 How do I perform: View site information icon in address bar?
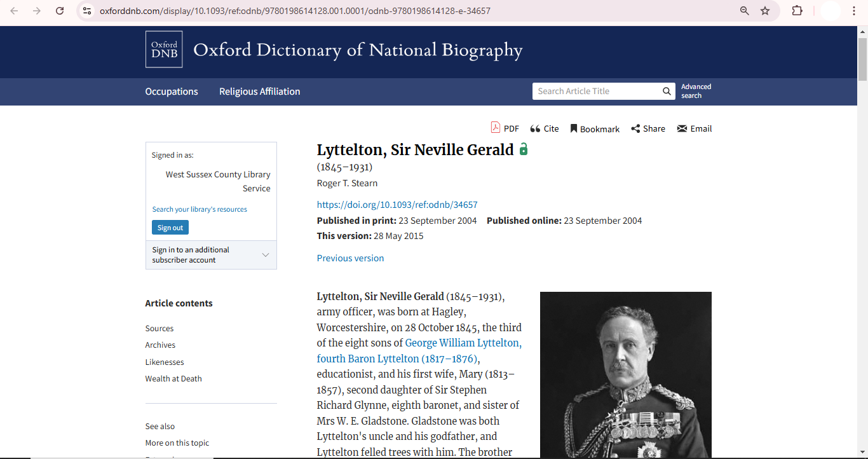(x=88, y=11)
